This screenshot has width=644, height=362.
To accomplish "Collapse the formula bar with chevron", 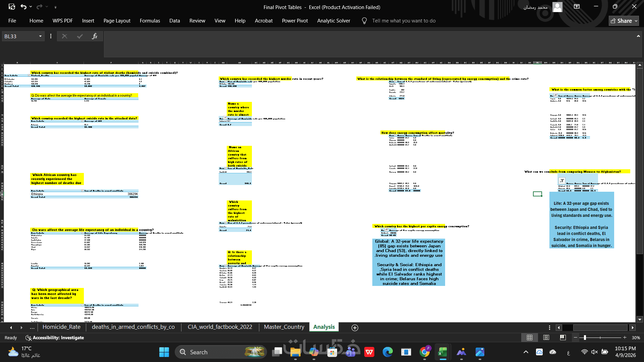I will [638, 36].
